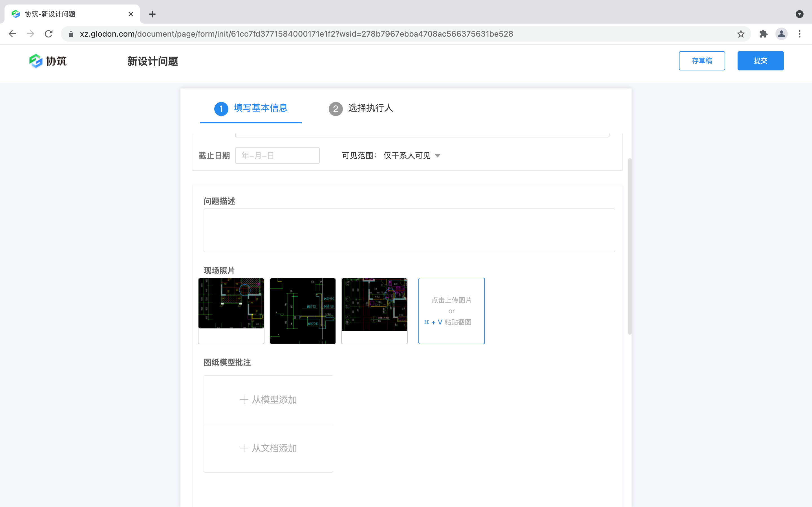Click the 存草稿 save draft button
The image size is (812, 507).
tap(701, 61)
